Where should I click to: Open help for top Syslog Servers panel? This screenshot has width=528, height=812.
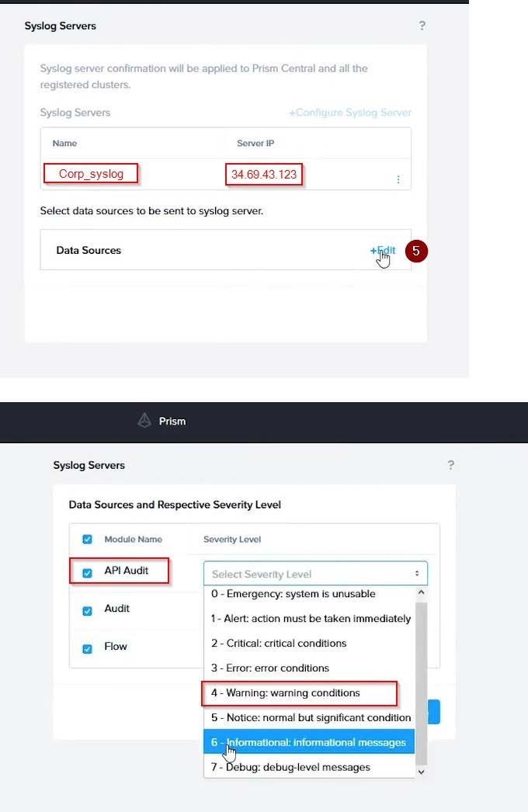[x=422, y=26]
